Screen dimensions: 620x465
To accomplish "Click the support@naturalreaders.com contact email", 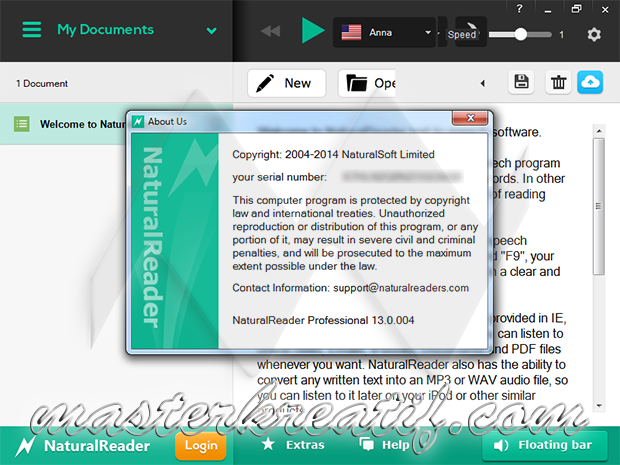I will point(401,288).
